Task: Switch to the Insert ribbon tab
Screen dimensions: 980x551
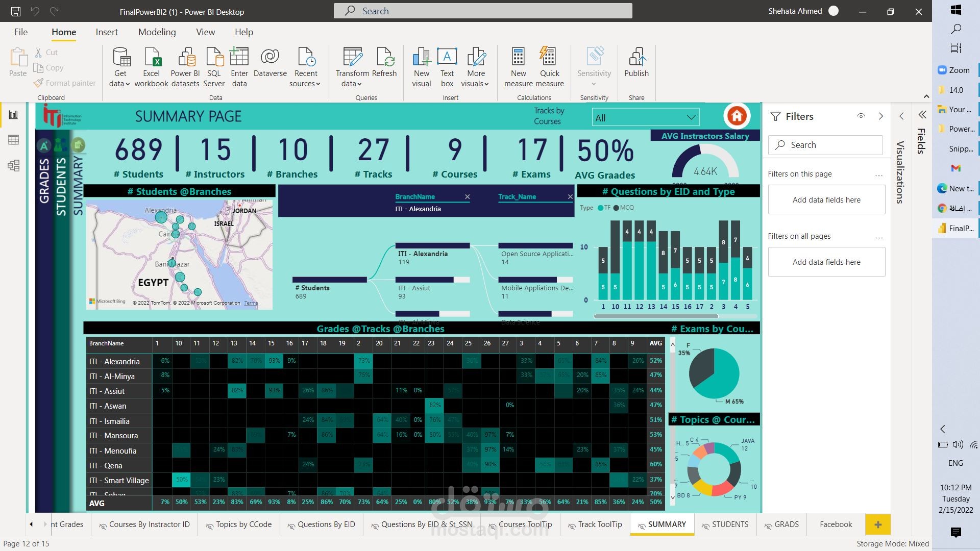Action: 107,32
